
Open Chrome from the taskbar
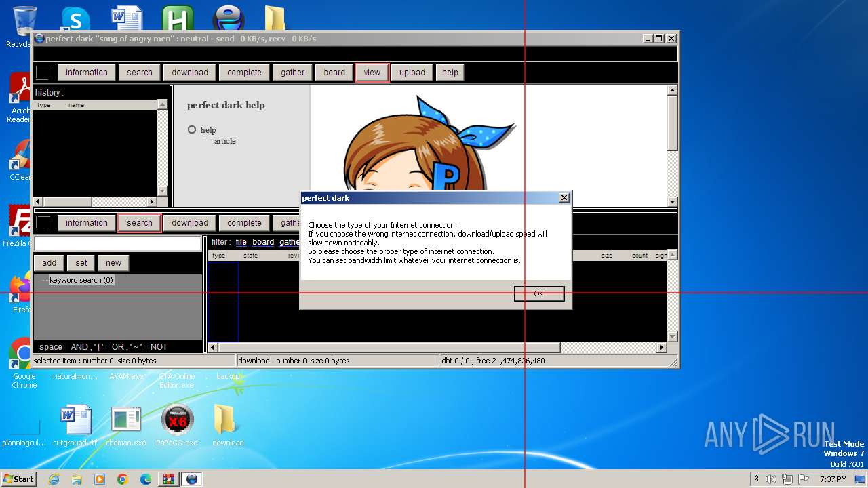(123, 479)
